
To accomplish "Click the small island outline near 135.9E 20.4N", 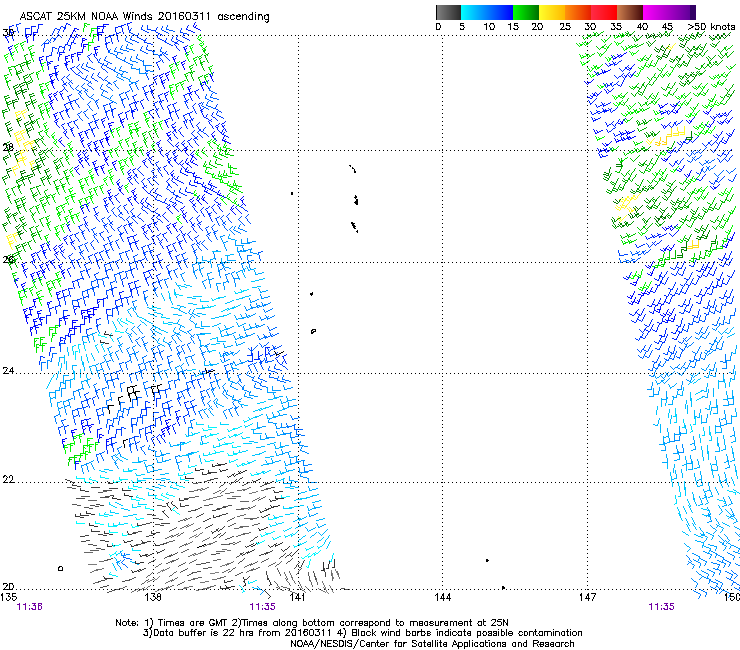I will tap(60, 568).
